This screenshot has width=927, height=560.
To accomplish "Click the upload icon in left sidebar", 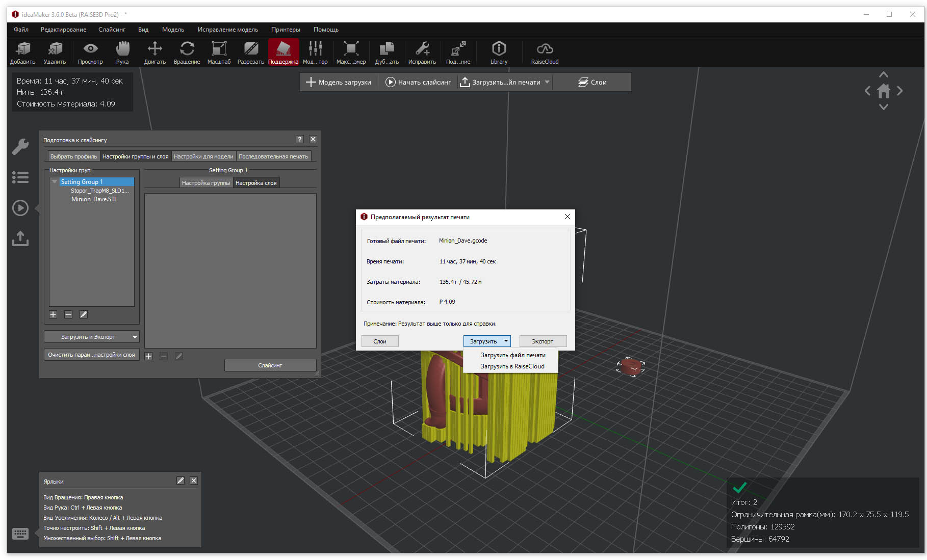I will click(20, 238).
